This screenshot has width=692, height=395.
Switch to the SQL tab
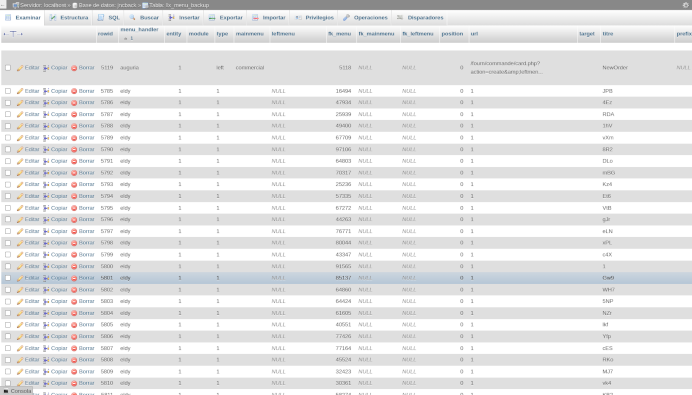(109, 18)
